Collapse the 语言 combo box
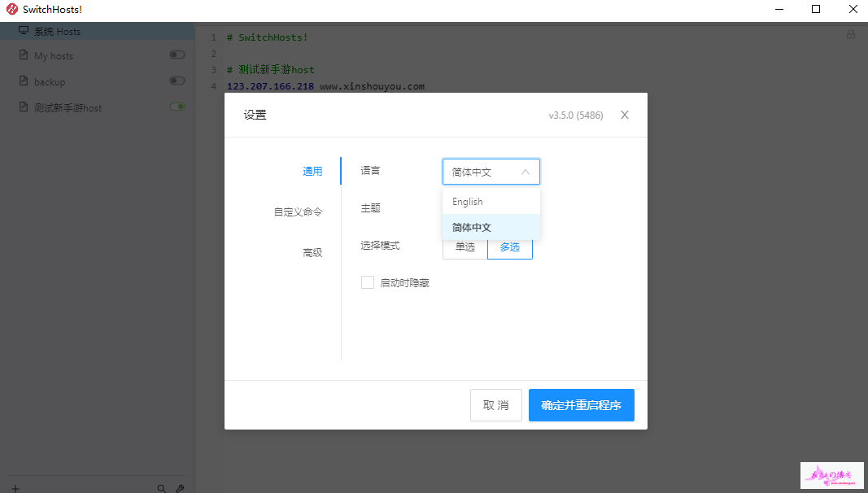Screen dimensions: 868x493 491,172
